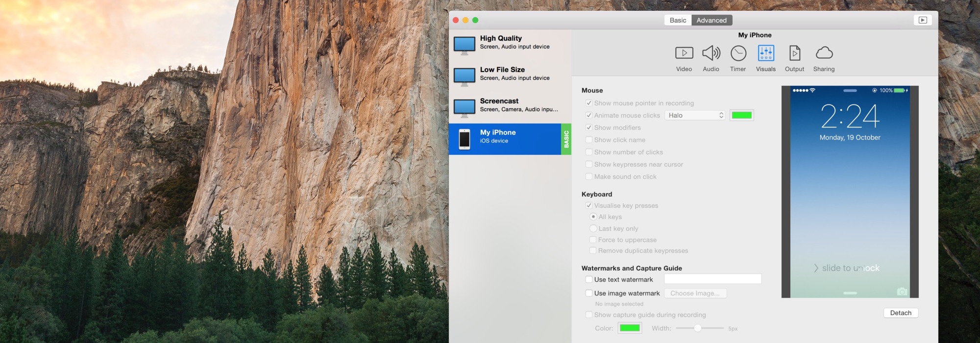
Task: Switch to the Basic tab
Action: 678,20
